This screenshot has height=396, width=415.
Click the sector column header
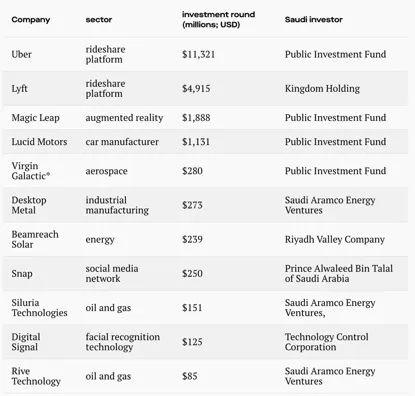point(99,20)
